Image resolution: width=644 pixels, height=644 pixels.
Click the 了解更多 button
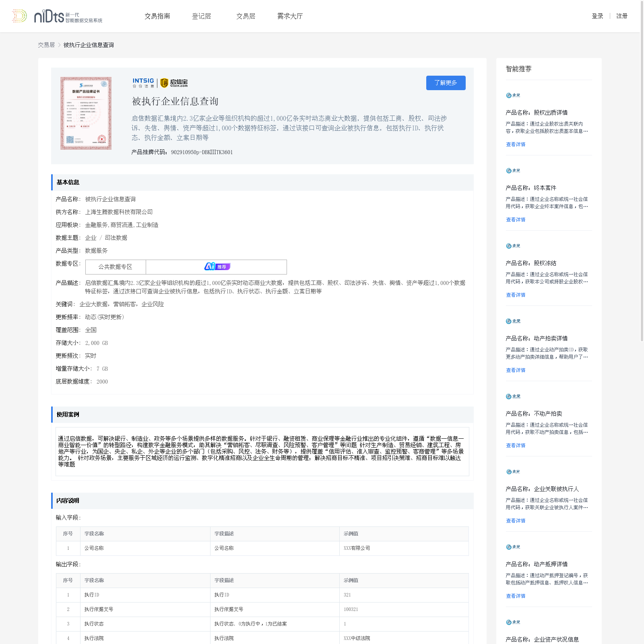[446, 83]
